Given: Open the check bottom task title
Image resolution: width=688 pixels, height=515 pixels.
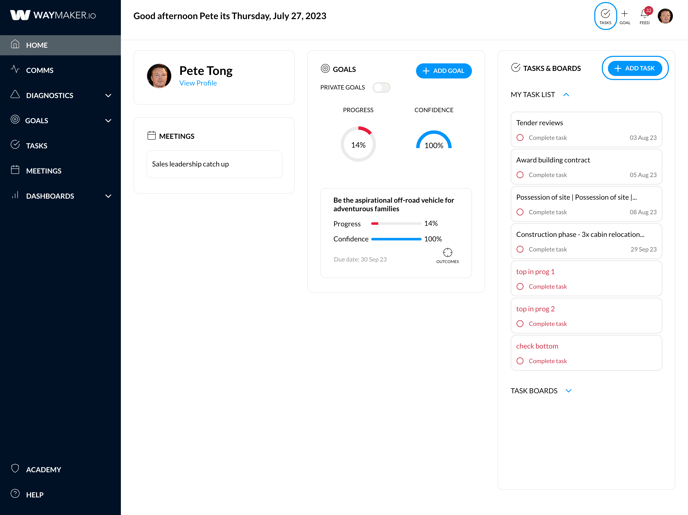Looking at the screenshot, I should [x=537, y=346].
